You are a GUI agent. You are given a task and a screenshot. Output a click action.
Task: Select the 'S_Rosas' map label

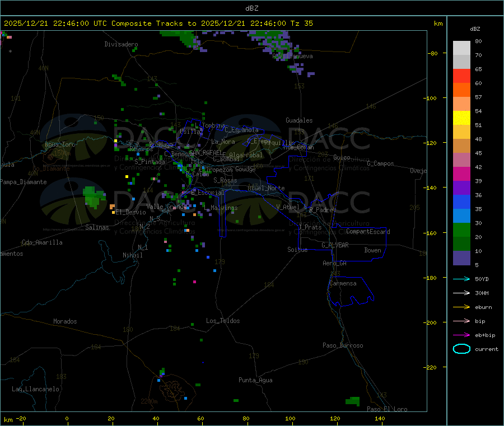[225, 181]
